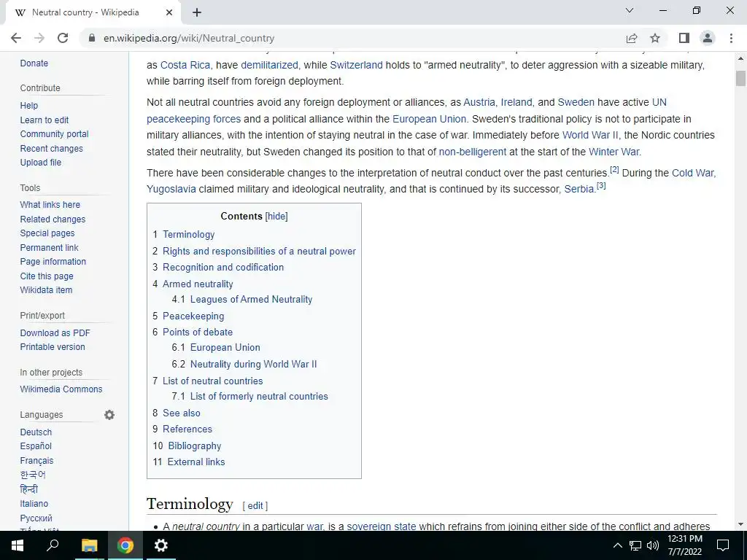Open Chrome side panel icon
The width and height of the screenshot is (747, 560).
coord(684,38)
